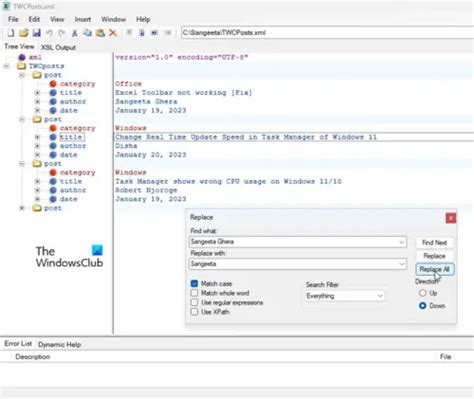This screenshot has width=474, height=399.
Task: Collapse the third post node
Action: pyautogui.click(x=22, y=164)
